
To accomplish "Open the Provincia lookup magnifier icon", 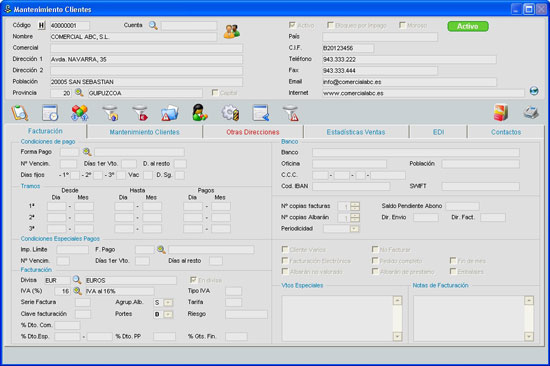I will 79,93.
